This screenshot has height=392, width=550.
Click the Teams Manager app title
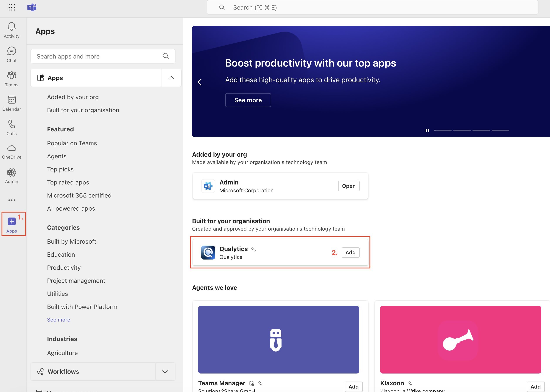tap(221, 383)
